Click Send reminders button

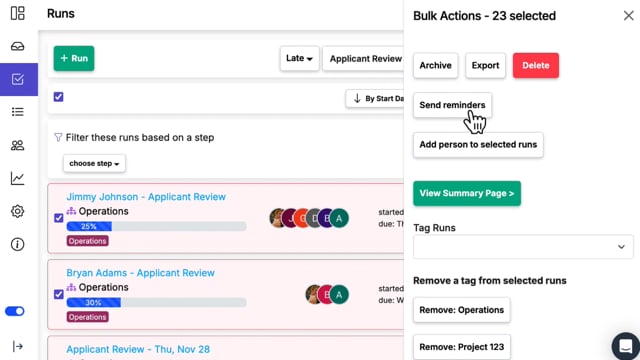click(452, 105)
